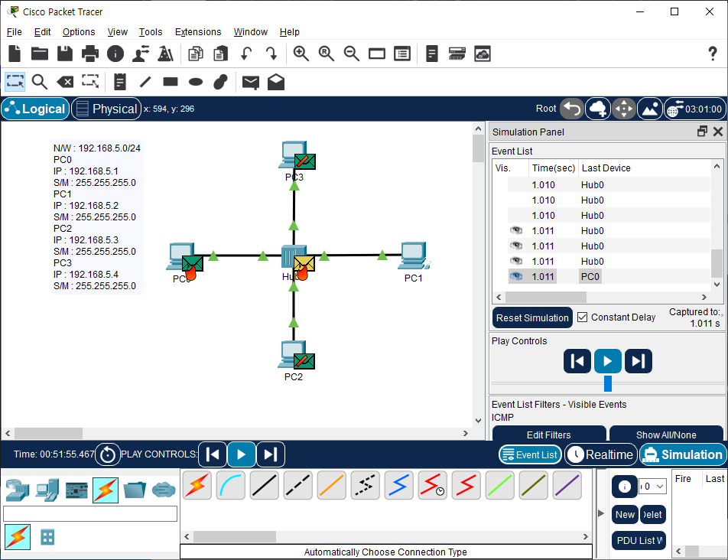Open a file with the folder icon
Viewport: 728px width, 560px height.
point(40,54)
